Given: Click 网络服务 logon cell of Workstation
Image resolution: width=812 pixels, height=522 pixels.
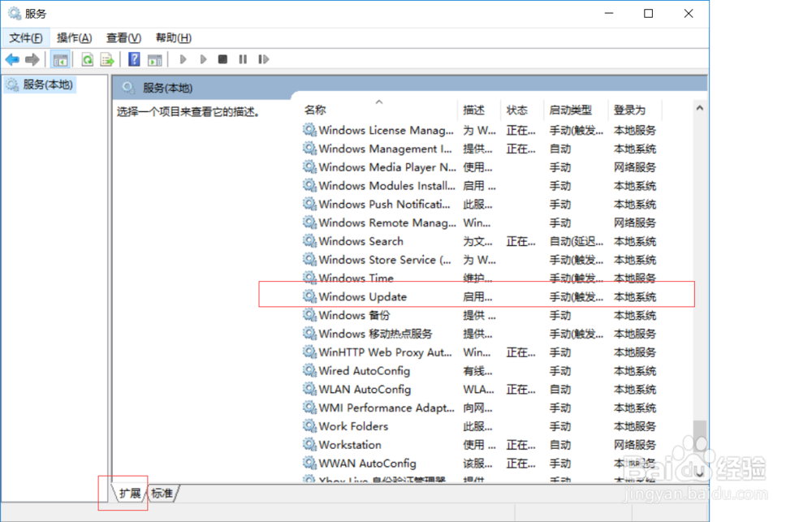Looking at the screenshot, I should click(635, 445).
